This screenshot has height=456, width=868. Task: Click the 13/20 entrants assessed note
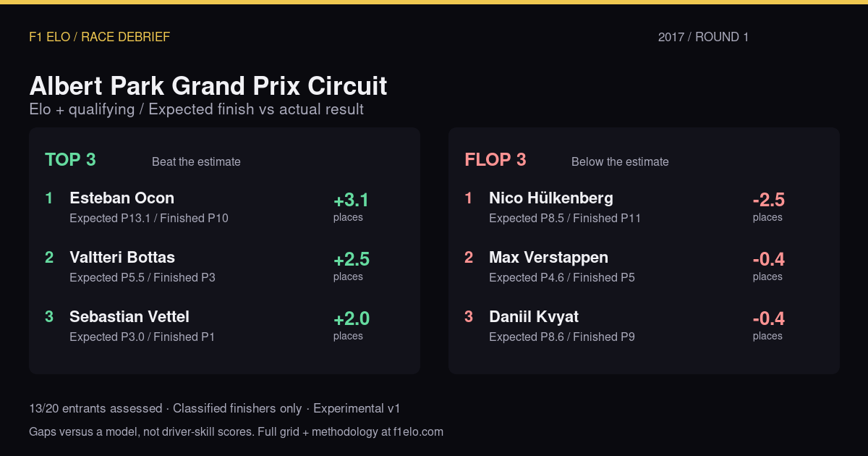point(95,409)
